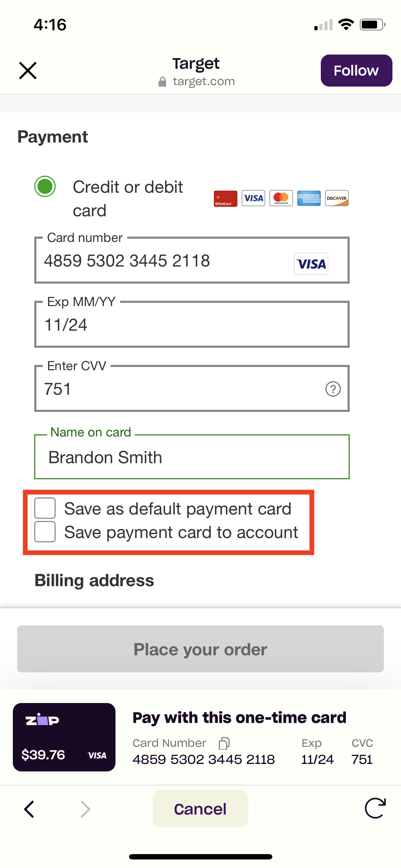401x868 pixels.
Task: Select the Credit or debit card radio button
Action: point(45,186)
